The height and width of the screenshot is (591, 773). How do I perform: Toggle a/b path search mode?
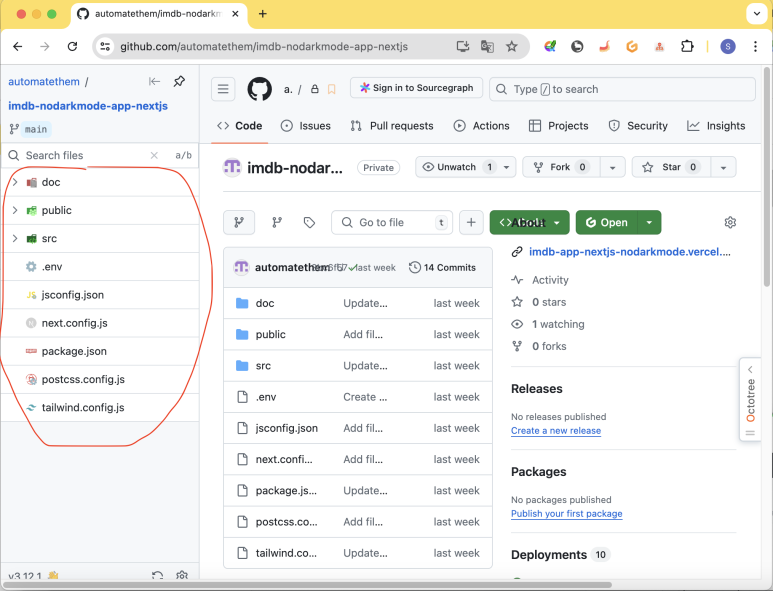click(183, 155)
